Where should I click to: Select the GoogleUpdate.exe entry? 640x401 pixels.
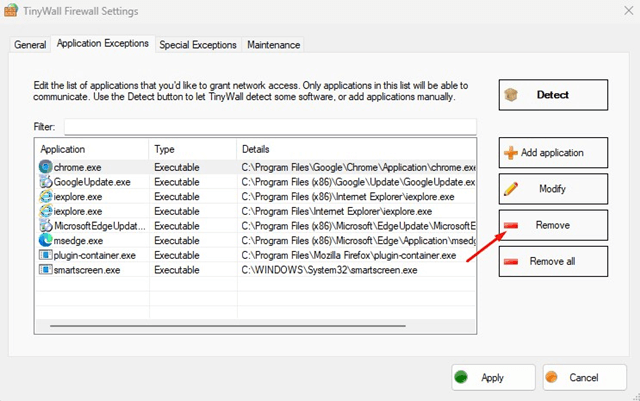pos(92,182)
